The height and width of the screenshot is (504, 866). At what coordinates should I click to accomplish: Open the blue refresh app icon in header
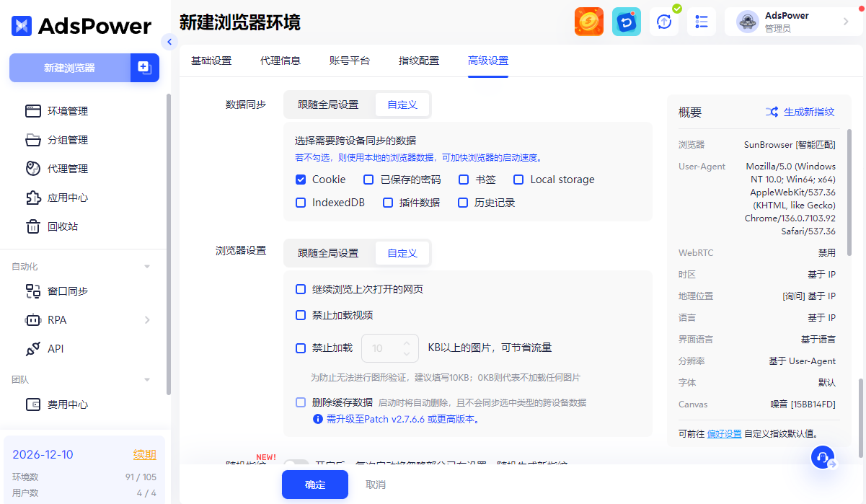click(x=626, y=22)
